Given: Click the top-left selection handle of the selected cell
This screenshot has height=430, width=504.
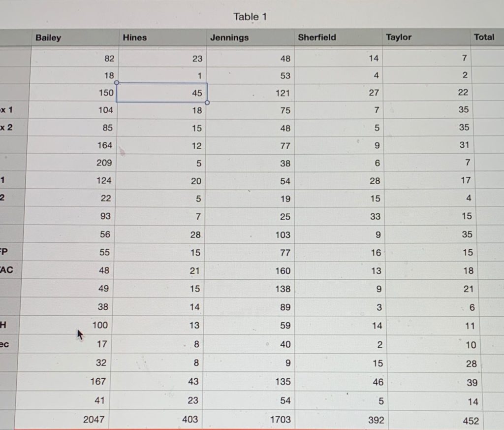Looking at the screenshot, I should click(x=117, y=83).
